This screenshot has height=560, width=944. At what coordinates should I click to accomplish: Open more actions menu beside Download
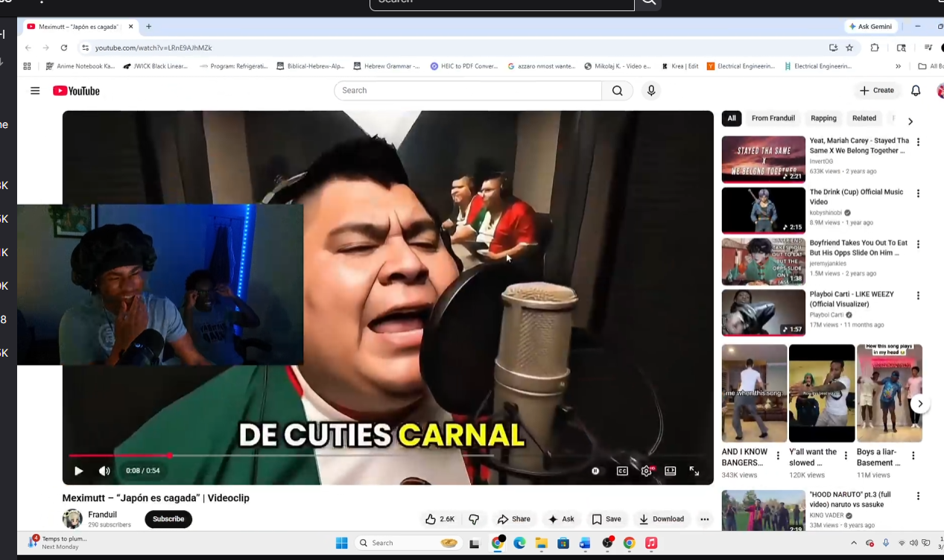click(704, 519)
